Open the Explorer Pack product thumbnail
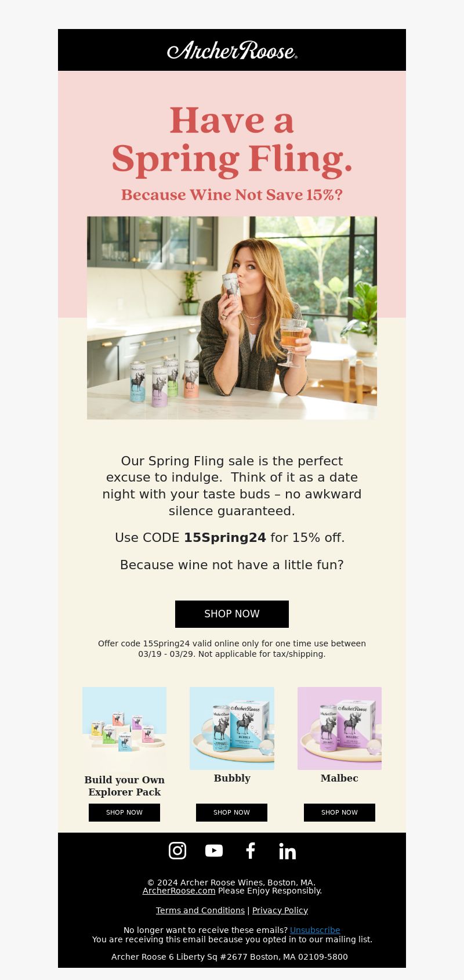 (124, 729)
